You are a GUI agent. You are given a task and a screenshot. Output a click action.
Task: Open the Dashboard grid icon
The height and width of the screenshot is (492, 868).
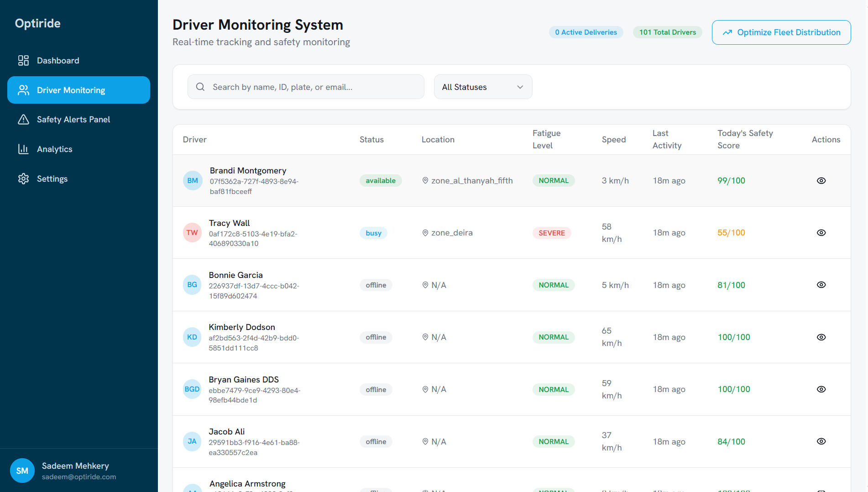tap(23, 60)
